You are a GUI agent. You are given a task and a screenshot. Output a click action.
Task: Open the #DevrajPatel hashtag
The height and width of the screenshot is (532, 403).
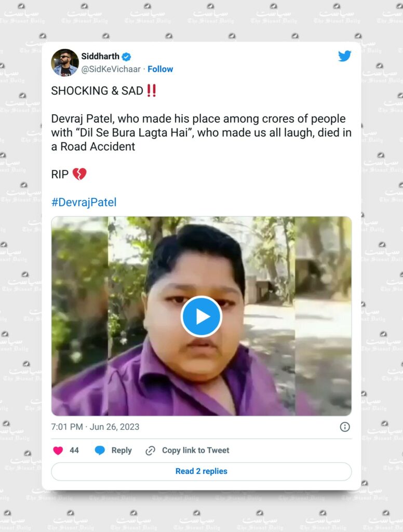(84, 202)
